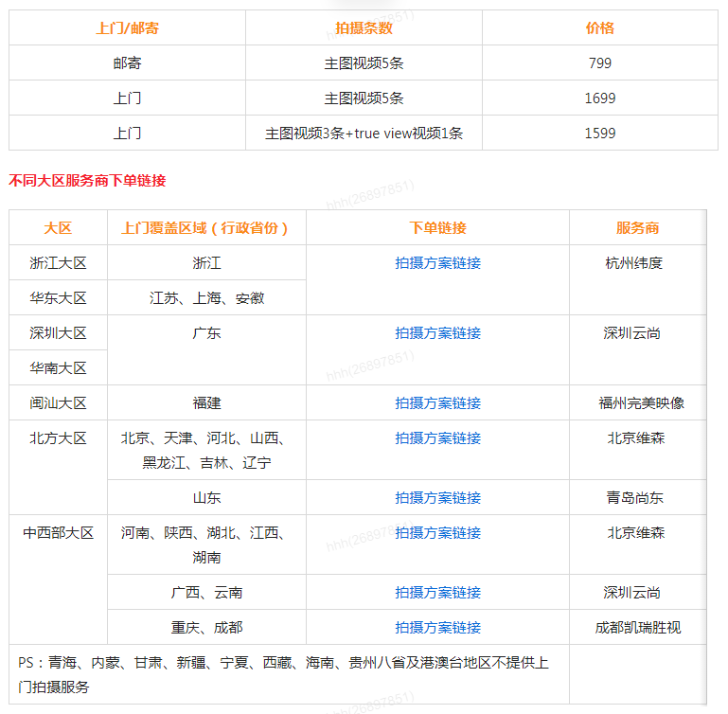Open the order link for 北京、天津、河北 region

coord(437,438)
